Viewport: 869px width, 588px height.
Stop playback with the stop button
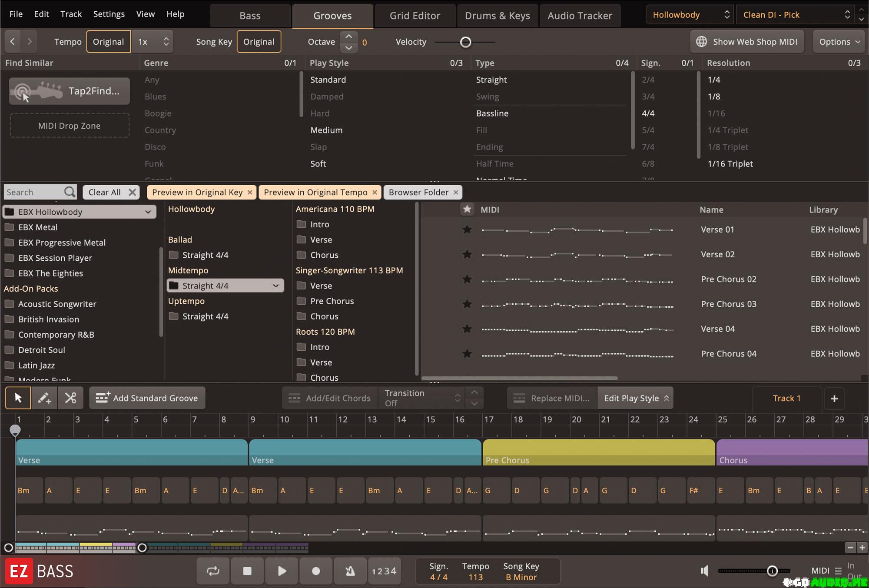coord(247,571)
